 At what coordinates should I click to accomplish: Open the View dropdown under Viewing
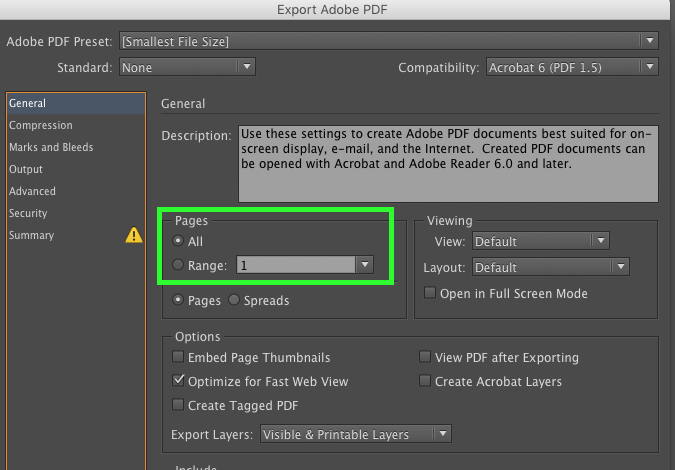pos(540,241)
